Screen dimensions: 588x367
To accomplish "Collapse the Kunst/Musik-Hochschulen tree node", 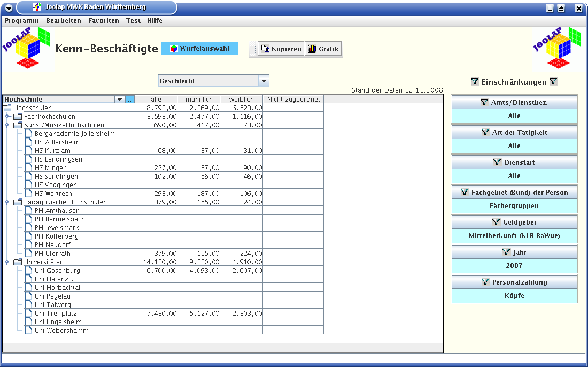I will 7,125.
